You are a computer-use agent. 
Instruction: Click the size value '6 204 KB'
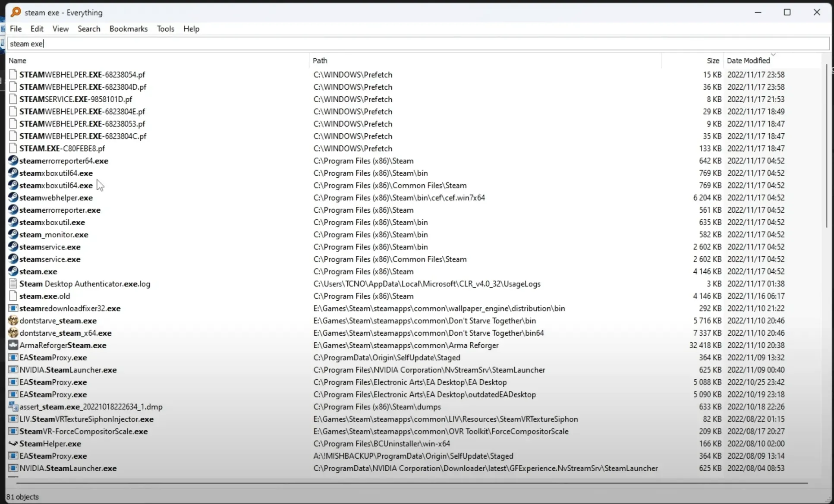(x=707, y=198)
